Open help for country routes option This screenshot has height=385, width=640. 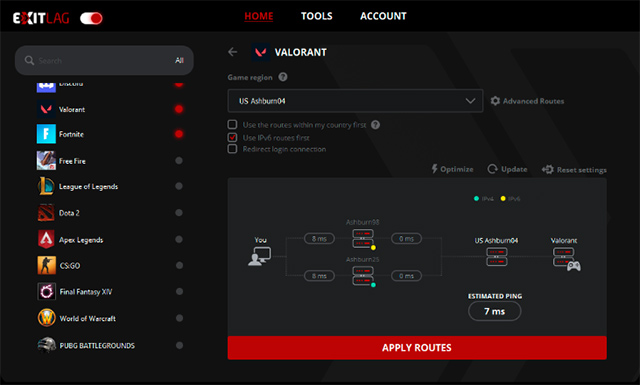pyautogui.click(x=376, y=125)
